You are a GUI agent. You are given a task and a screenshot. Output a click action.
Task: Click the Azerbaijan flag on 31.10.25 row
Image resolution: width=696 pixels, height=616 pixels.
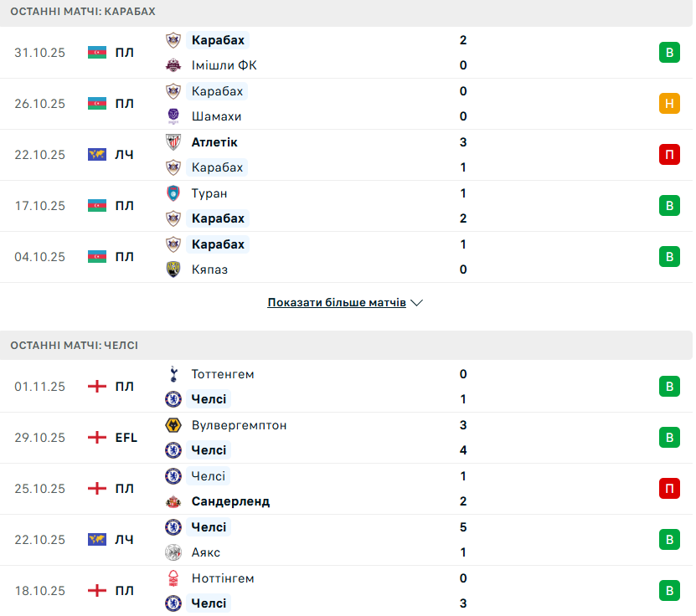tap(97, 53)
